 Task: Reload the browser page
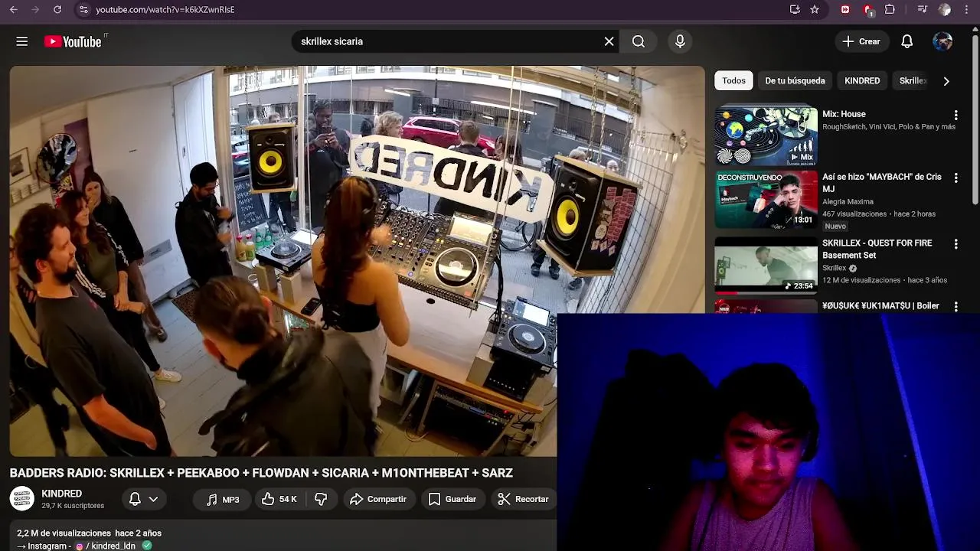click(x=57, y=9)
